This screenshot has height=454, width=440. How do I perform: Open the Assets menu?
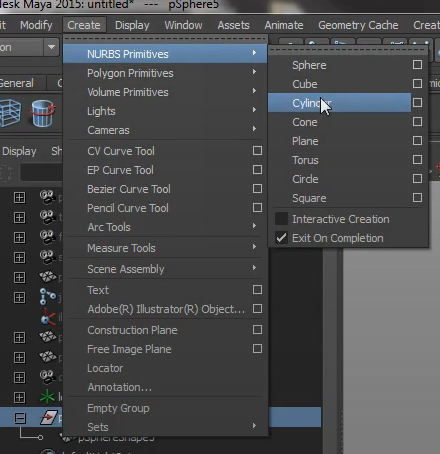[x=233, y=25]
